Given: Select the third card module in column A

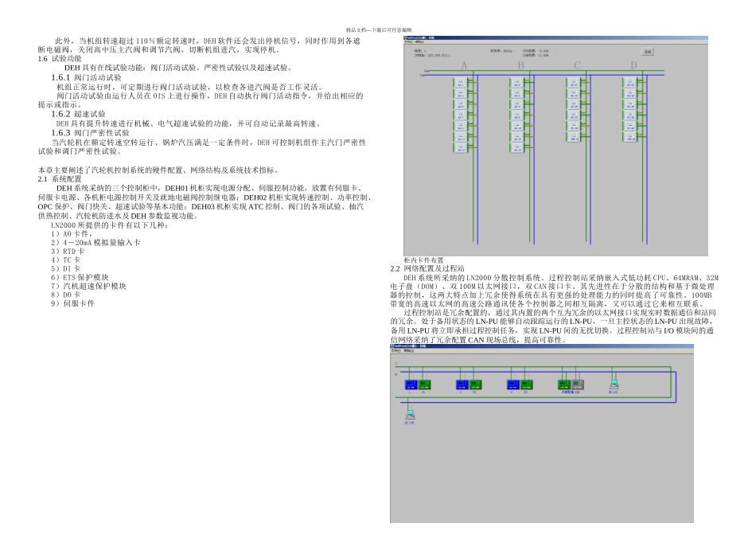Looking at the screenshot, I should click(x=461, y=104).
